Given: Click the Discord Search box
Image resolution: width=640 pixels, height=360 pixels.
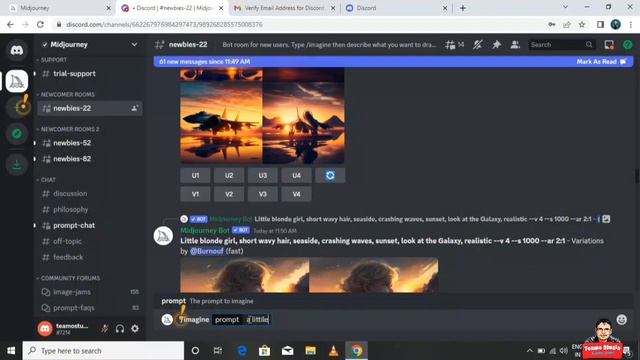Looking at the screenshot, I should point(562,44).
